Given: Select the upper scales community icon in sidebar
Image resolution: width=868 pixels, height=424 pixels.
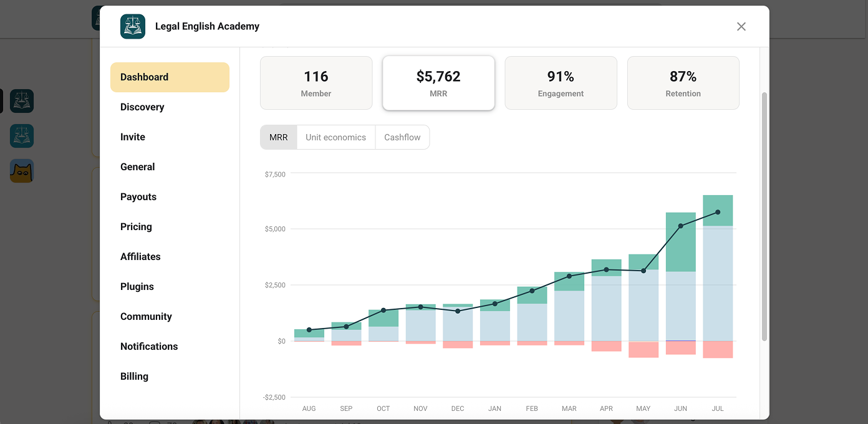Looking at the screenshot, I should click(x=22, y=101).
